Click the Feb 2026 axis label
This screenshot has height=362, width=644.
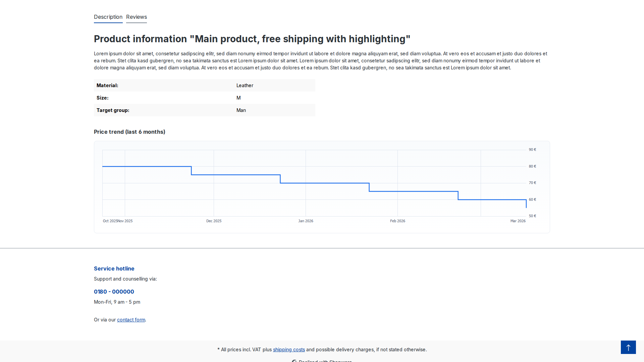coord(397,221)
